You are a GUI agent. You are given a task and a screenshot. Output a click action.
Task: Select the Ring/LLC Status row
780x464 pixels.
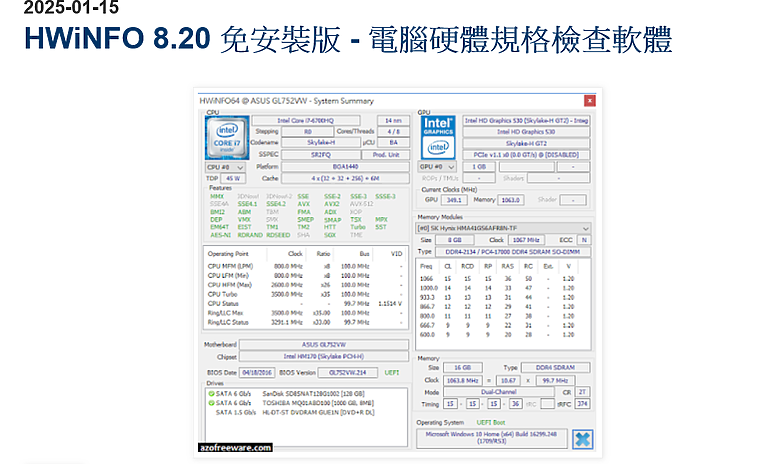(x=305, y=322)
